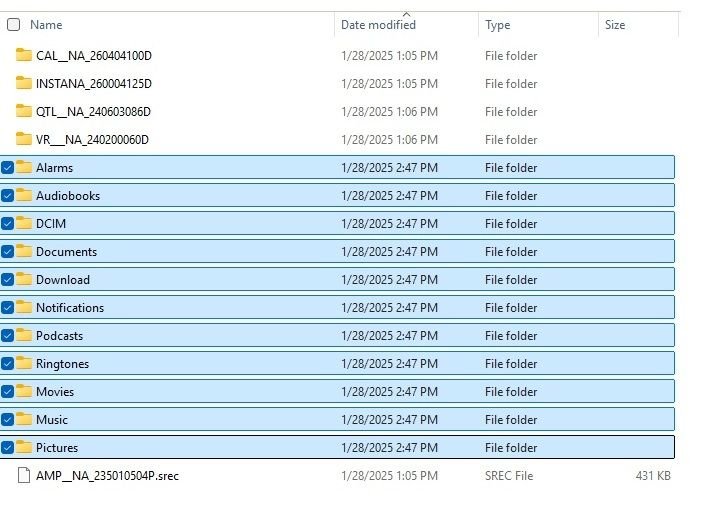This screenshot has height=511, width=708.
Task: Uncheck the Movies folder checkbox
Action: [x=8, y=392]
